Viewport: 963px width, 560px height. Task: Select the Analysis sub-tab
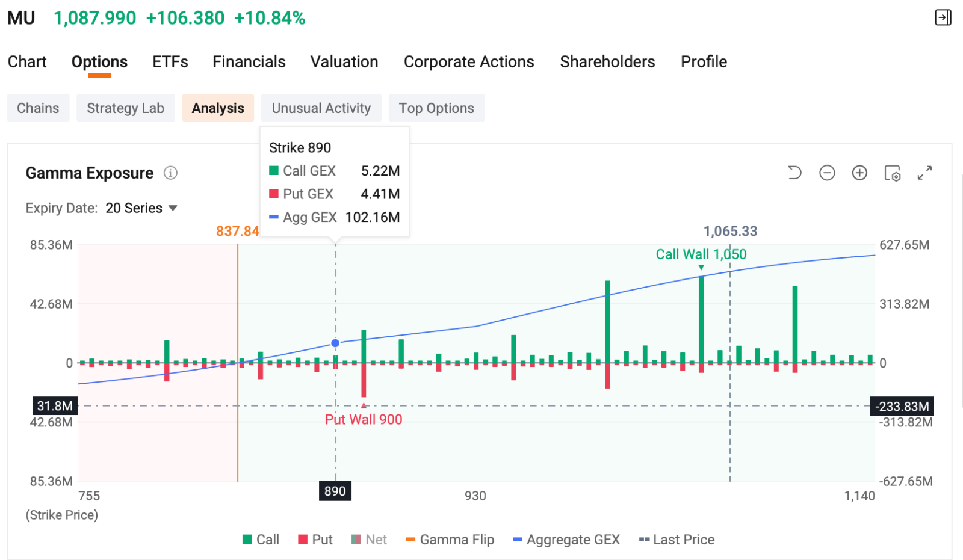point(218,108)
